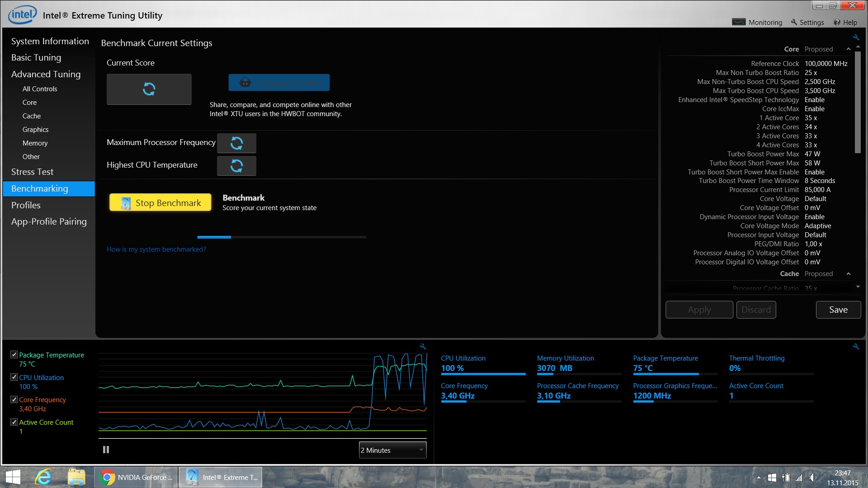Click wrench icon above monitoring graph
This screenshot has height=488, width=868.
tap(423, 347)
